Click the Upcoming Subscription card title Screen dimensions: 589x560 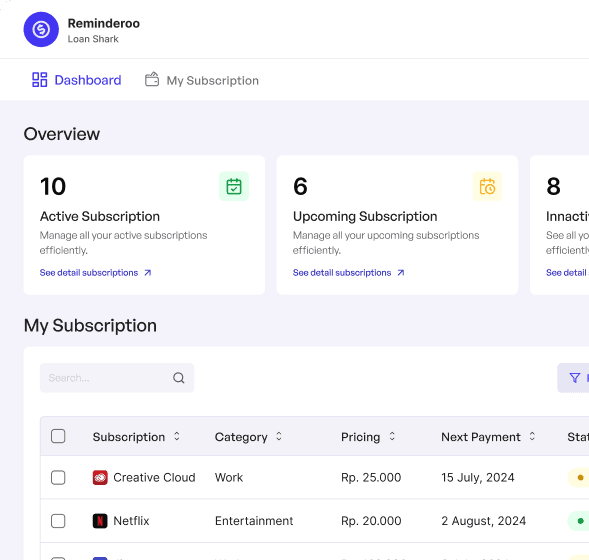pyautogui.click(x=365, y=216)
